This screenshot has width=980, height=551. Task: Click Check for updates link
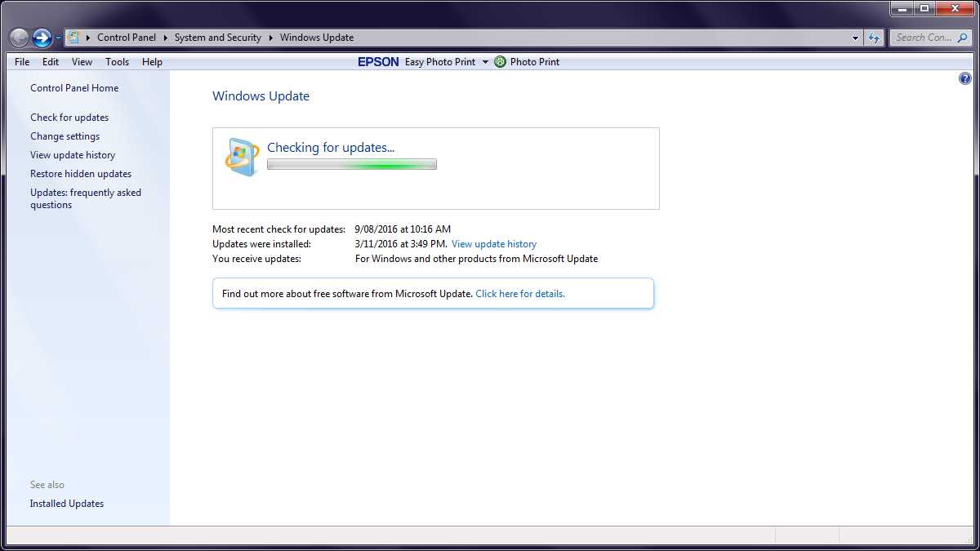tap(69, 118)
